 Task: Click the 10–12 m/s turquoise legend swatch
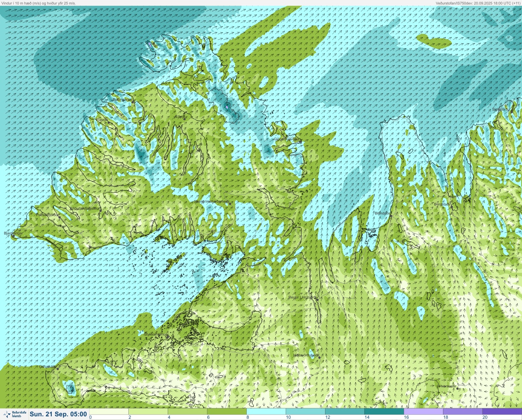tap(305, 411)
